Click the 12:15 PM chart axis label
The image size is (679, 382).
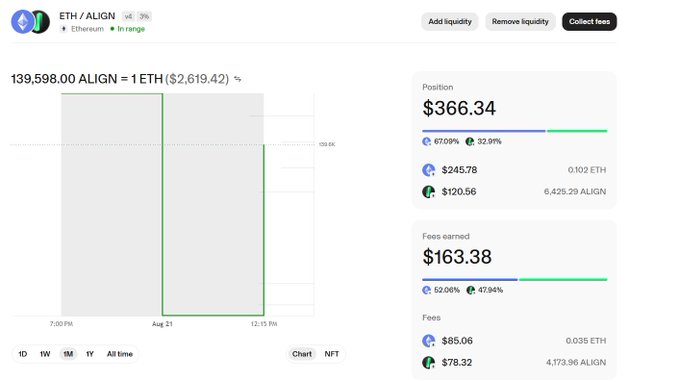(x=264, y=324)
